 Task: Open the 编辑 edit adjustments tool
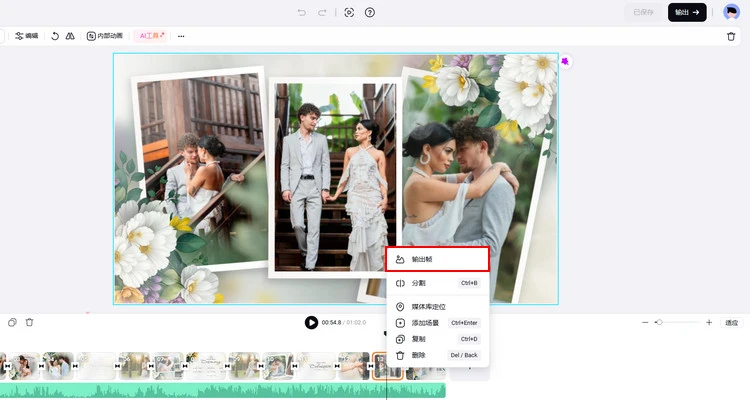[27, 36]
